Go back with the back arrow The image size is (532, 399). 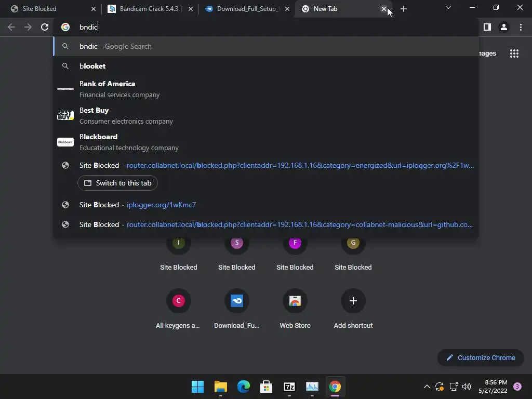click(x=11, y=27)
